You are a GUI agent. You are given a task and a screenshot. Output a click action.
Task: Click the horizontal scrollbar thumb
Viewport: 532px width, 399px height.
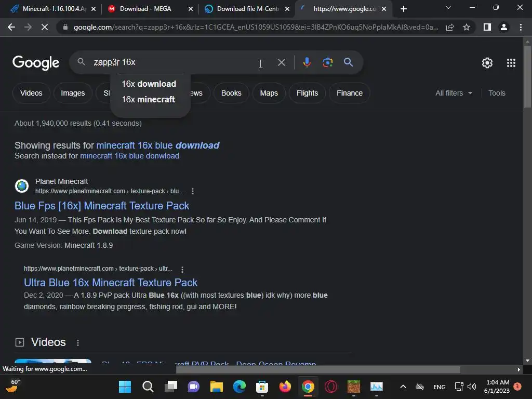pyautogui.click(x=318, y=369)
